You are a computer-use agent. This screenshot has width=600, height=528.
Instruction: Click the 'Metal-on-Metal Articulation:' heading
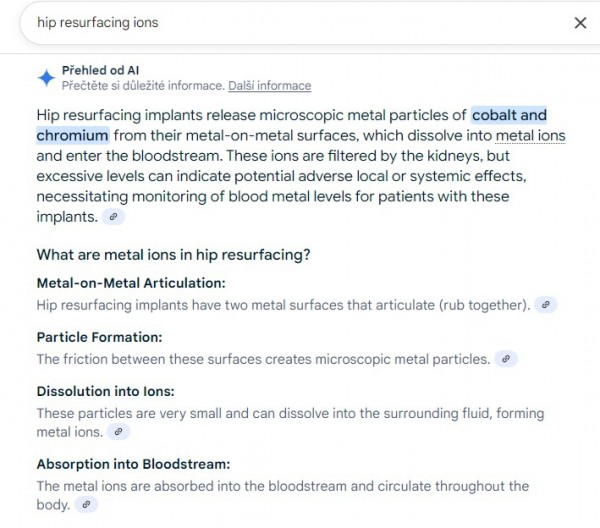(131, 283)
